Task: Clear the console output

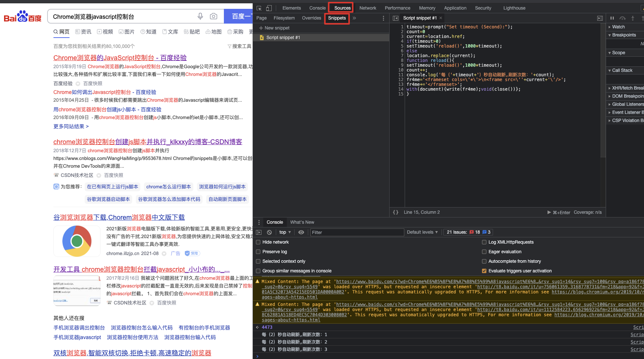Action: 269,232
